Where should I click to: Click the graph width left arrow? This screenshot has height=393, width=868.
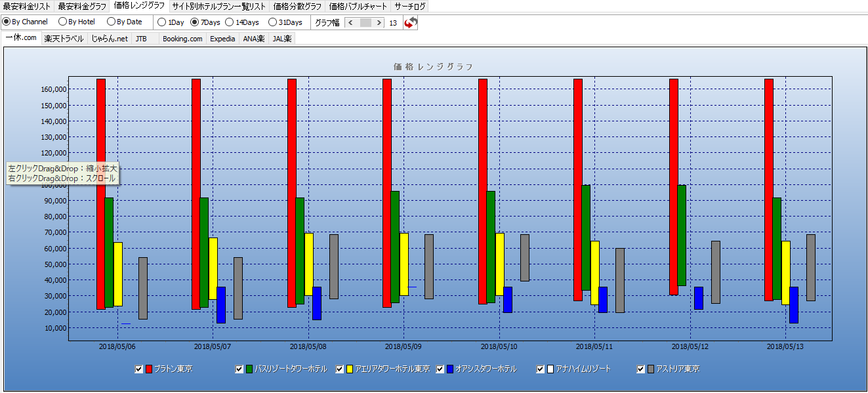tap(350, 23)
